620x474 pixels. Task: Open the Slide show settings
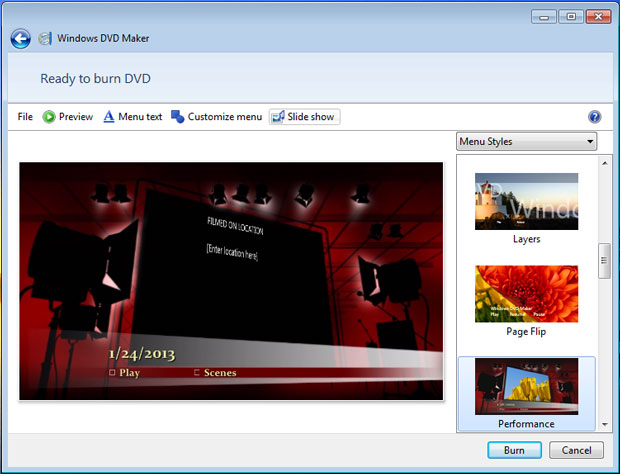tap(304, 117)
